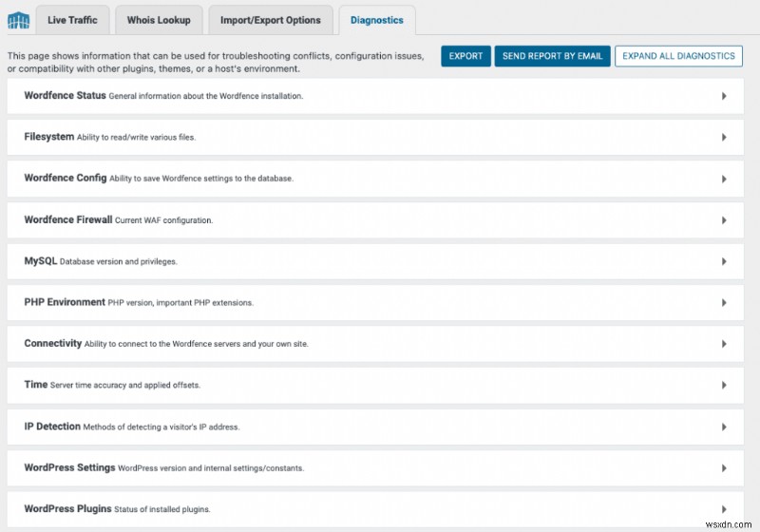Expand arrow for MySQL section
Viewport: 760px width, 532px height.
[724, 261]
